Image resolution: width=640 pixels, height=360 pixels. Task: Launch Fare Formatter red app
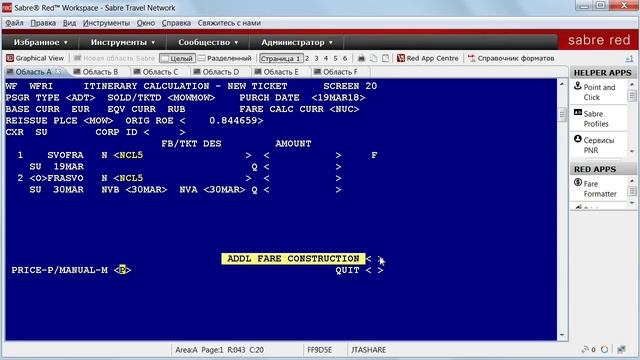(x=598, y=189)
